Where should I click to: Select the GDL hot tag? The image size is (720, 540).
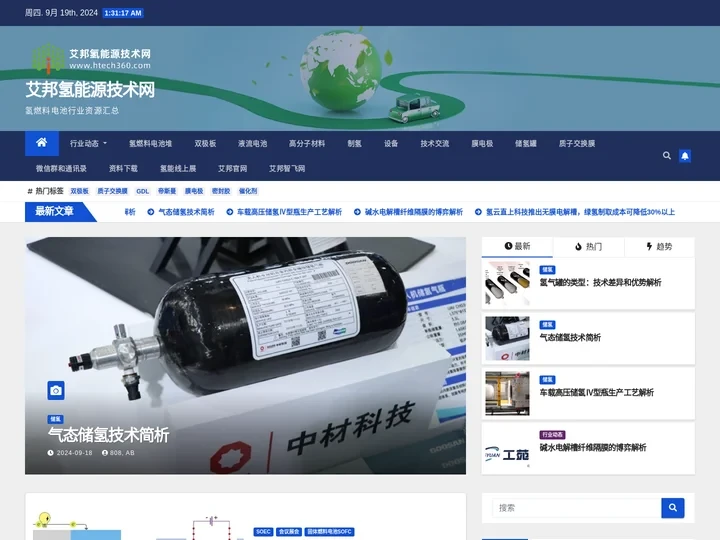(143, 191)
